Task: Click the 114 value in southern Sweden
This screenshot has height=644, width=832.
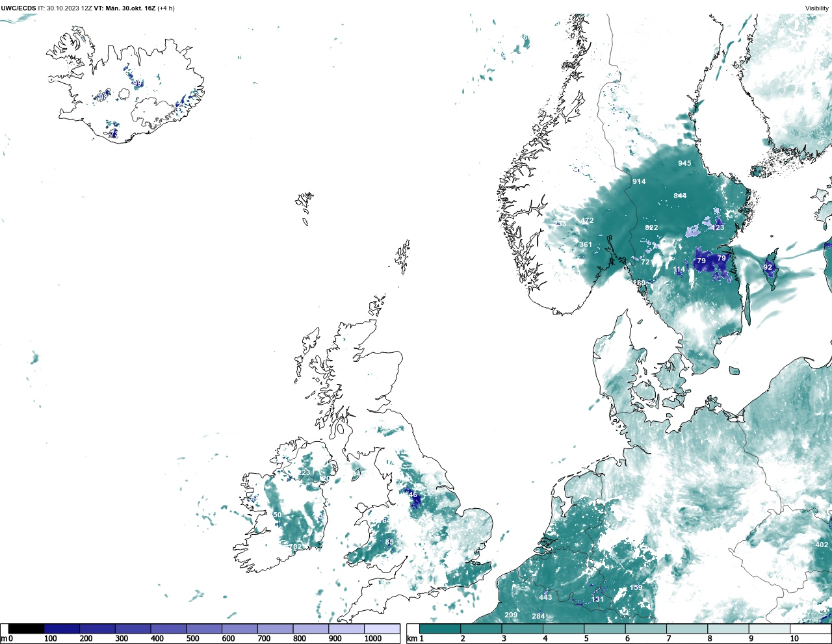Action: coord(679,270)
